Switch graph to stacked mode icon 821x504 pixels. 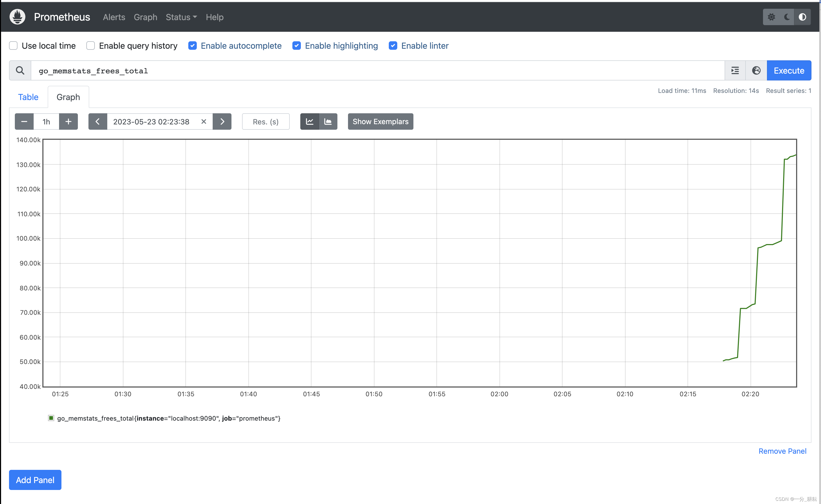(x=328, y=121)
